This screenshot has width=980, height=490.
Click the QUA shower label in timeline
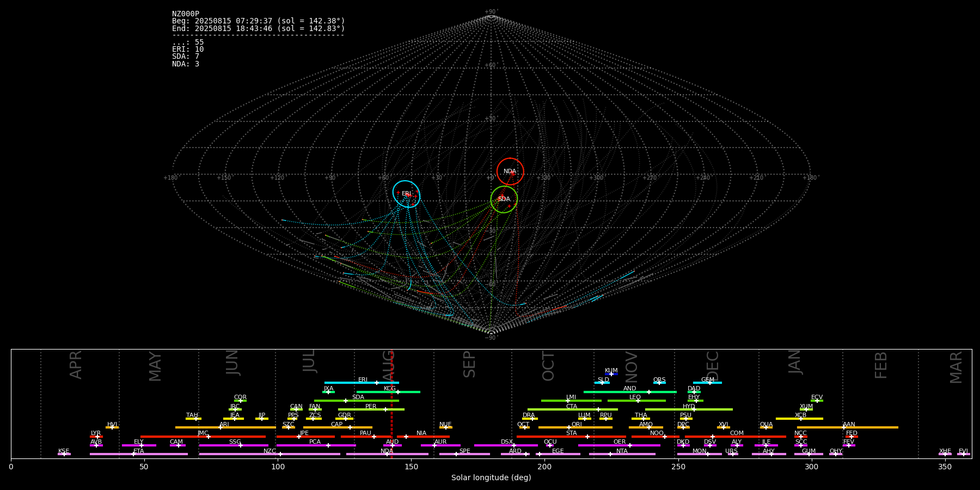[x=767, y=424]
